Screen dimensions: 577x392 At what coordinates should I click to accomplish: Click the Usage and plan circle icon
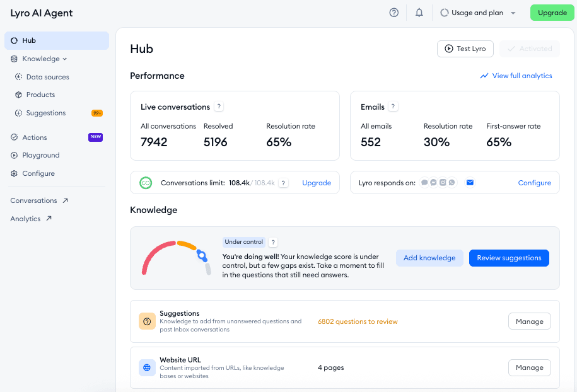pos(444,13)
